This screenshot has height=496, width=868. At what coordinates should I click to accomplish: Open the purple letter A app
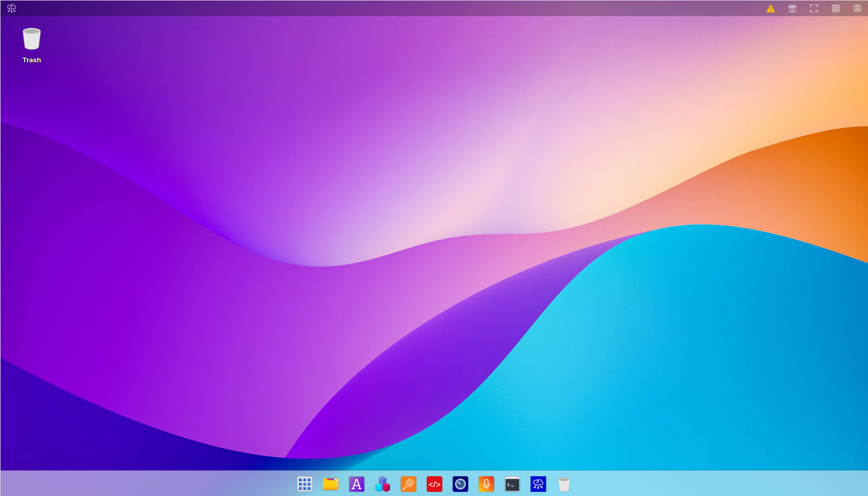pyautogui.click(x=357, y=484)
